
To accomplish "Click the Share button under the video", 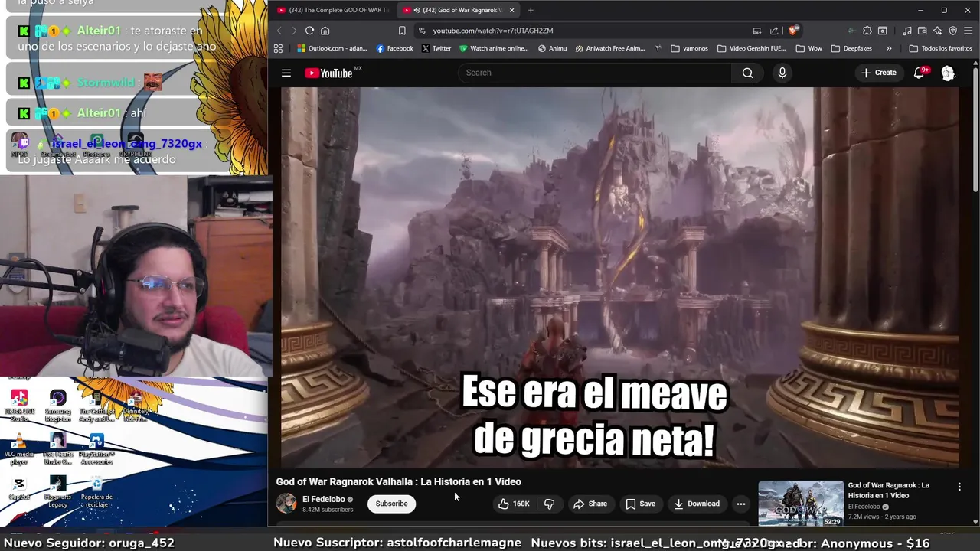I will [x=590, y=504].
